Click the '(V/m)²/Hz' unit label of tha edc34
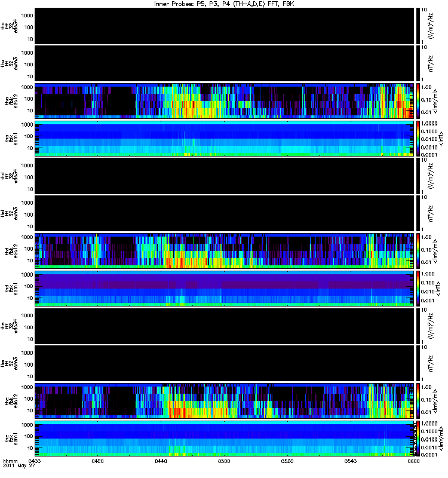 coord(431,26)
